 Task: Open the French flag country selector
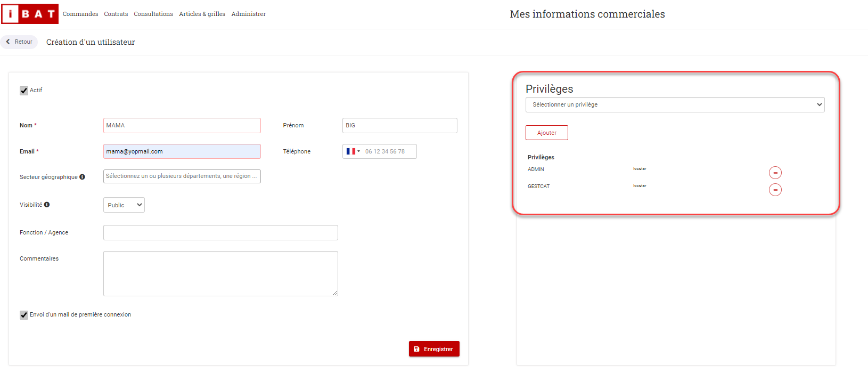(x=353, y=151)
